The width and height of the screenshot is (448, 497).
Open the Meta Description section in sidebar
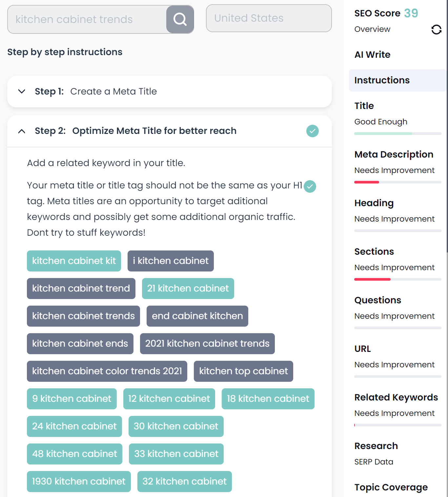pos(394,154)
